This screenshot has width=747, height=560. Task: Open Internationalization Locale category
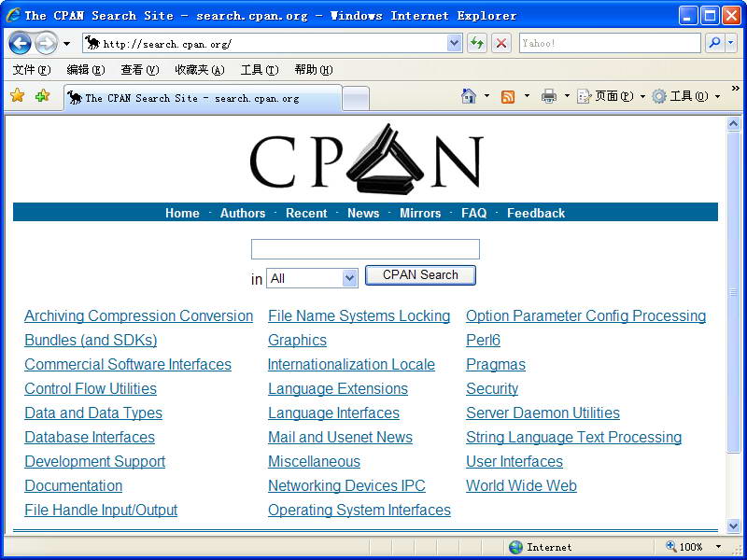pyautogui.click(x=352, y=364)
